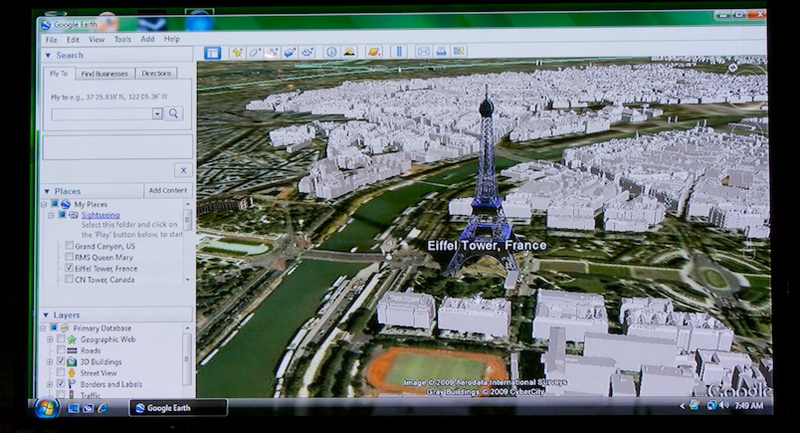
Task: Click the Street View pegman layer icon
Action: [x=72, y=373]
